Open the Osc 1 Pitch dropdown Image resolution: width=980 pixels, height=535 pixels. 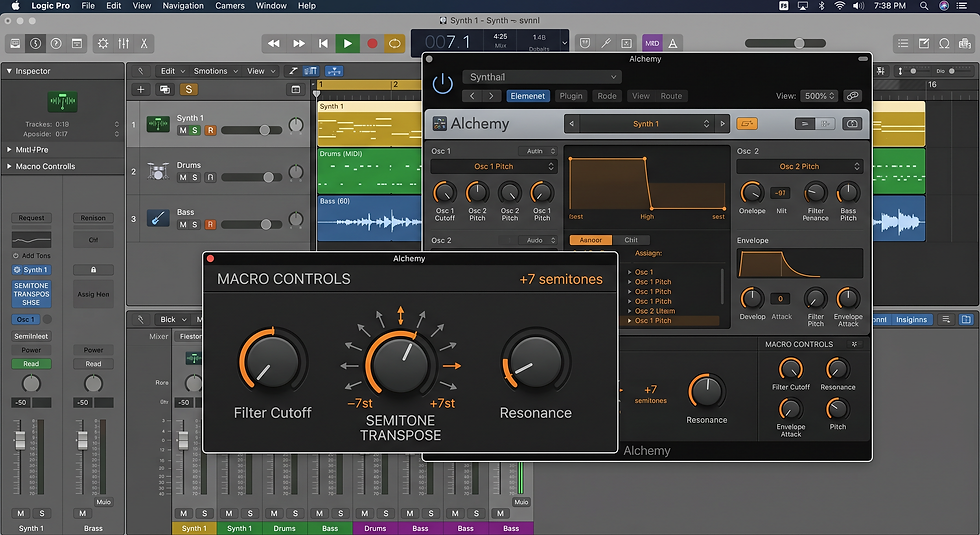point(494,166)
